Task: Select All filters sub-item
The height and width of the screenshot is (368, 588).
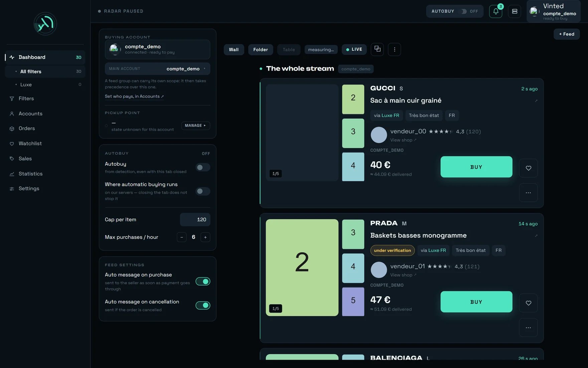Action: tap(45, 71)
